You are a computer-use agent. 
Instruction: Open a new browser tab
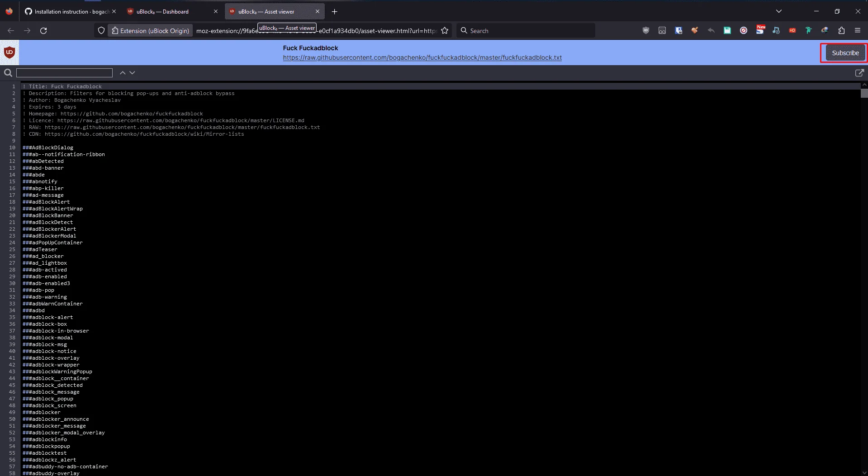pyautogui.click(x=335, y=11)
